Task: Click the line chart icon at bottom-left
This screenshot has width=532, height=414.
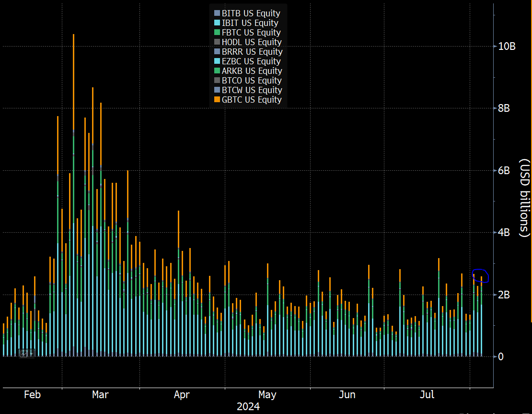Action: tap(24, 354)
